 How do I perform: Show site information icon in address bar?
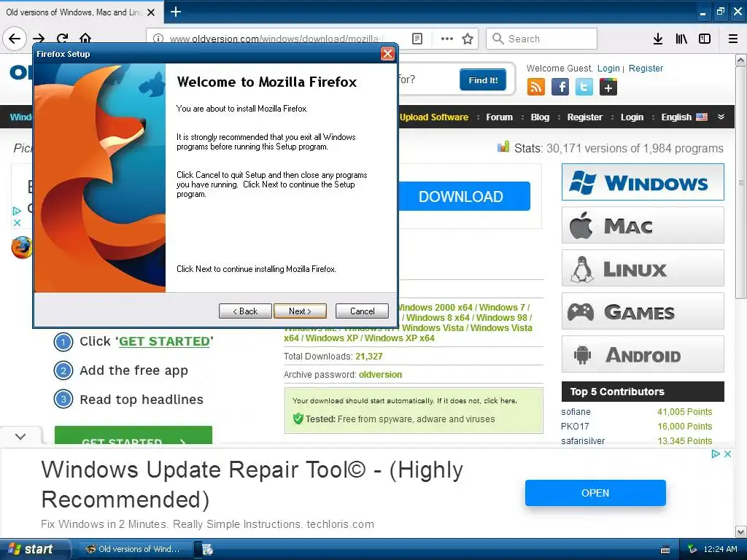158,39
